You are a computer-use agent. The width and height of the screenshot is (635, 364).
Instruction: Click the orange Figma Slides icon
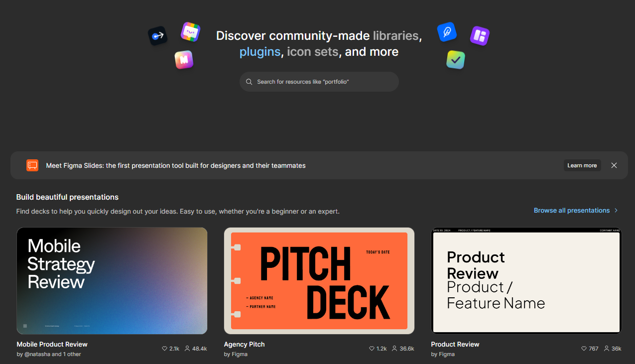click(32, 165)
